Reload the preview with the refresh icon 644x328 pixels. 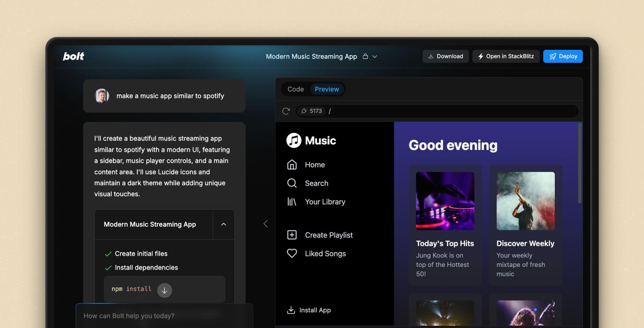(x=286, y=111)
